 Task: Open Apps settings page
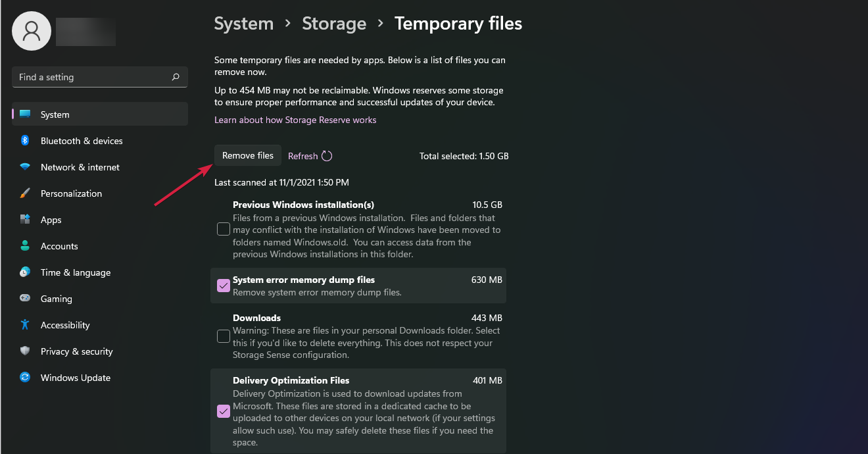click(x=100, y=220)
